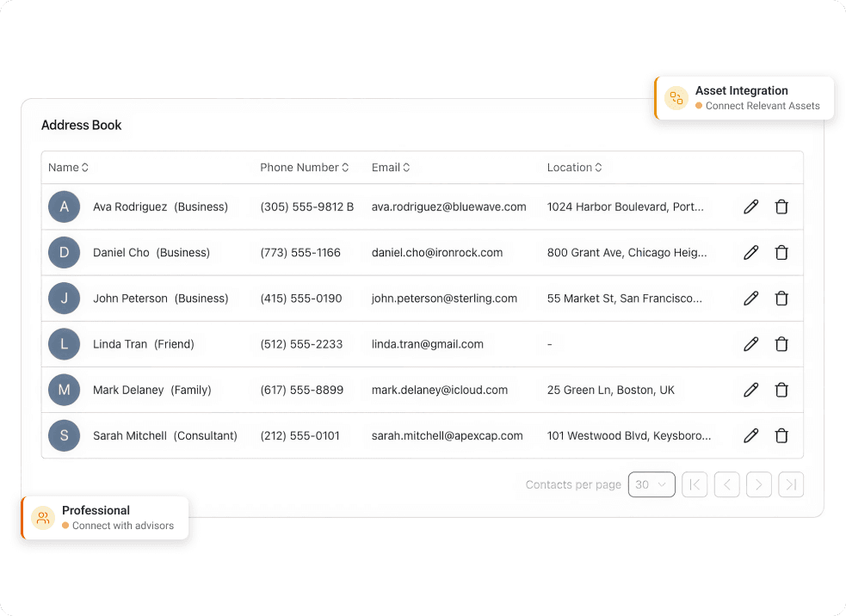Edit Mark Delaney's contact entry
Screen dimensions: 846x616
(750, 390)
